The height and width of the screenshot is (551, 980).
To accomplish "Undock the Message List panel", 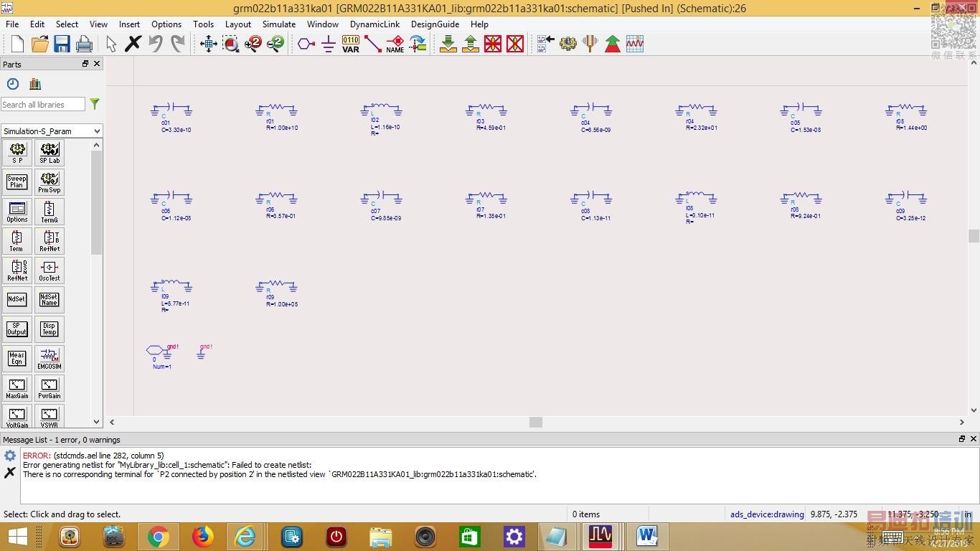I will 962,439.
